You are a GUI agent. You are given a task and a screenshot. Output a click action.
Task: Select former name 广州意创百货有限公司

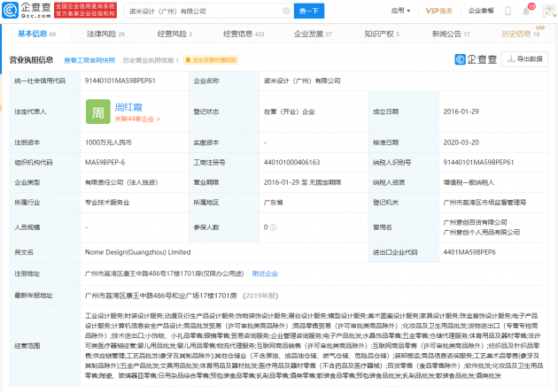pyautogui.click(x=475, y=222)
